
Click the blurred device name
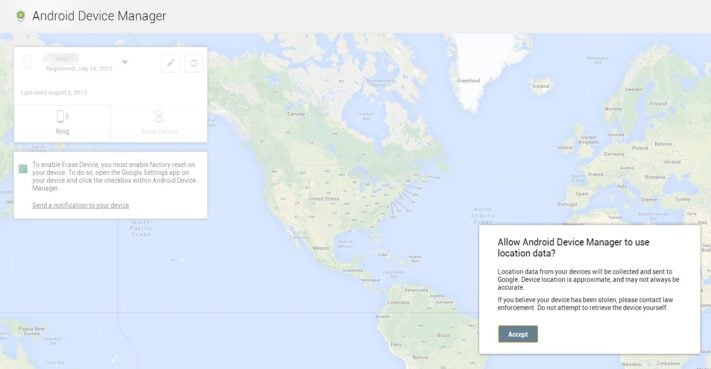coord(61,58)
